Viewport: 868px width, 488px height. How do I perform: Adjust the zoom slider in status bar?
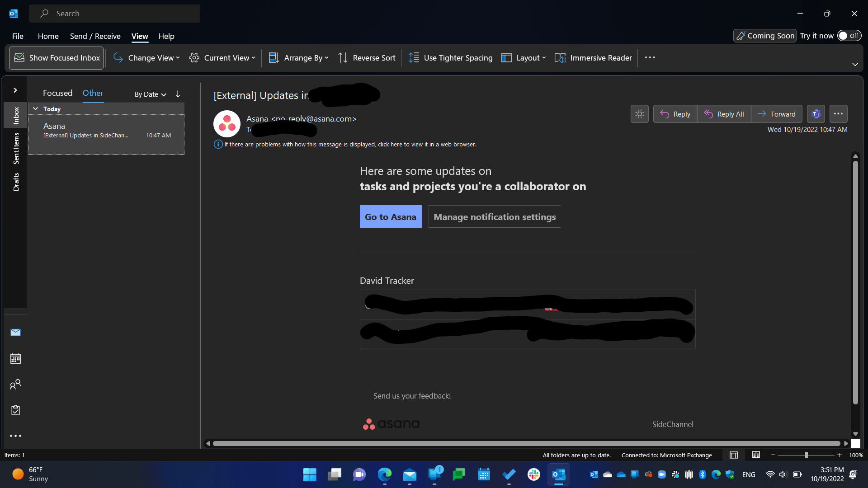[806, 455]
